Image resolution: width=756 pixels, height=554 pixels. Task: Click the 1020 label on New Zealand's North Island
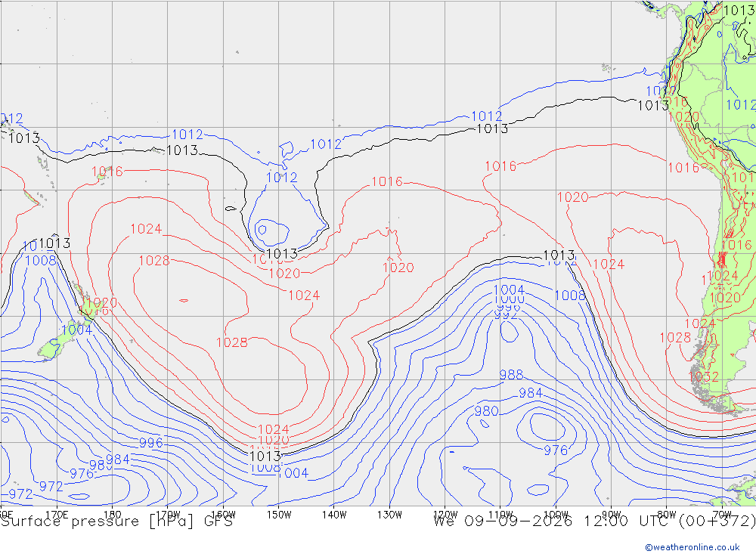click(x=102, y=302)
